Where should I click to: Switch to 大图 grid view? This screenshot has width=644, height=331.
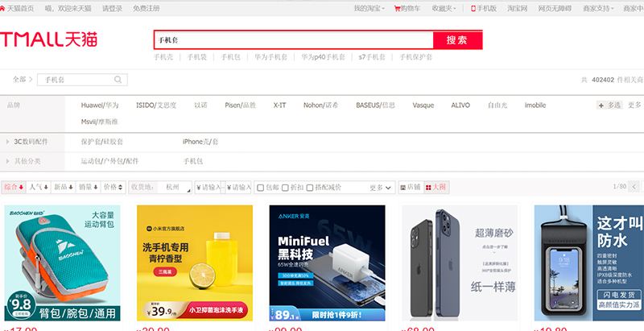point(436,188)
